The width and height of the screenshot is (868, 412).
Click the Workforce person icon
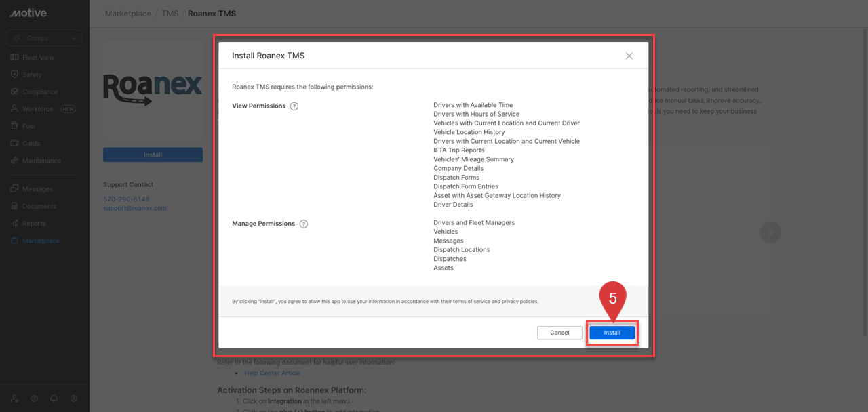[x=15, y=109]
